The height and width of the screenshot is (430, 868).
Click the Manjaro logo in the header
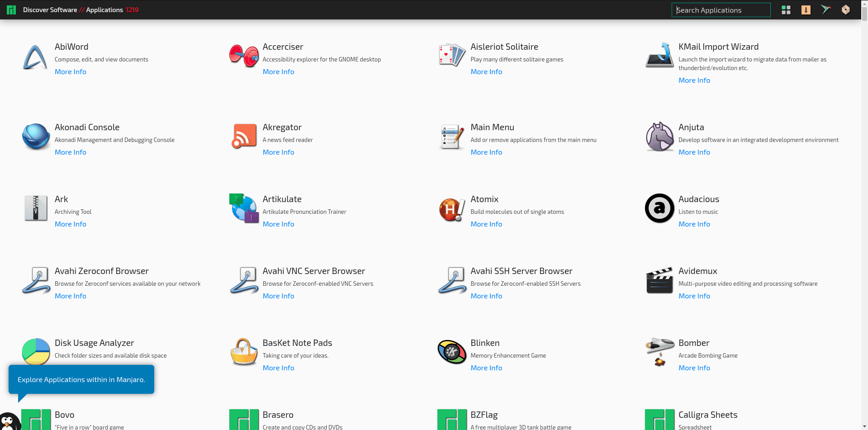point(11,10)
